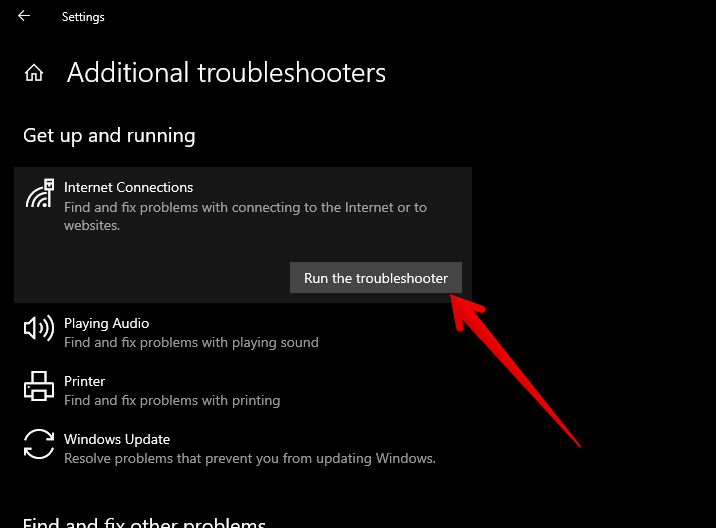716x528 pixels.
Task: Click 'Find and fix problems with printing'
Action: (172, 401)
